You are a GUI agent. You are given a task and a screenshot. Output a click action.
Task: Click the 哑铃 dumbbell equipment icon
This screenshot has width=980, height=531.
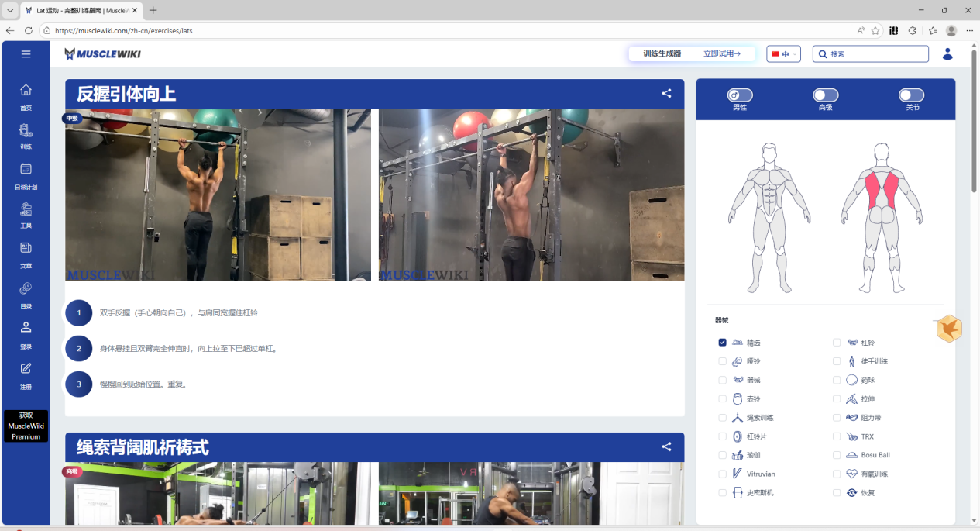coord(737,361)
